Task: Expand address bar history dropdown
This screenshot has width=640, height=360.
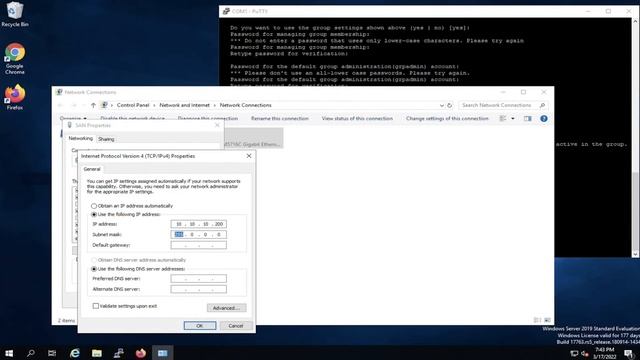Action: click(x=442, y=105)
